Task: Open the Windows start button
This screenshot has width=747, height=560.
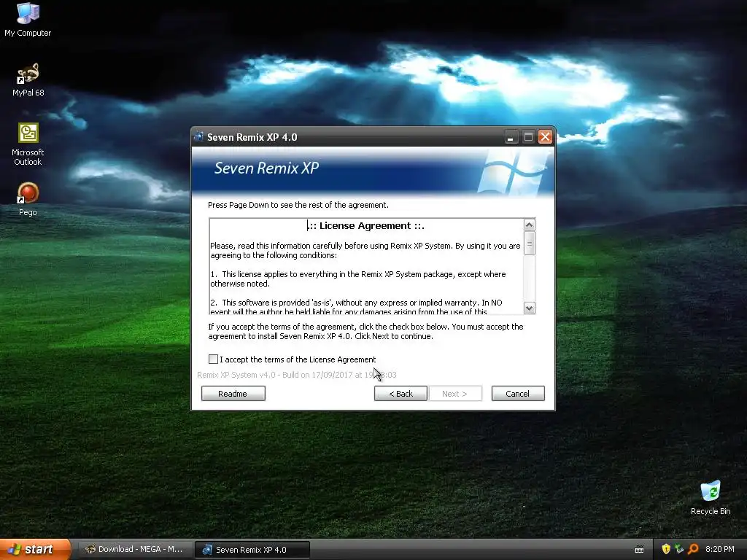Action: (x=35, y=550)
